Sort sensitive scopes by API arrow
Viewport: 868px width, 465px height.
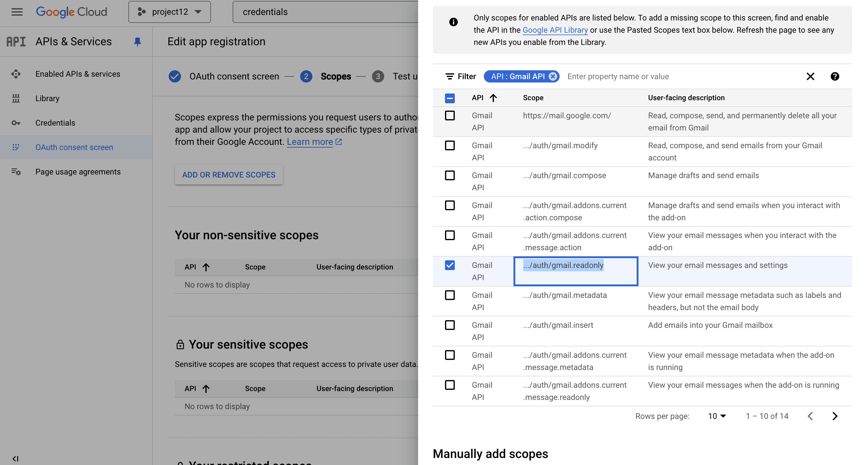[x=206, y=389]
